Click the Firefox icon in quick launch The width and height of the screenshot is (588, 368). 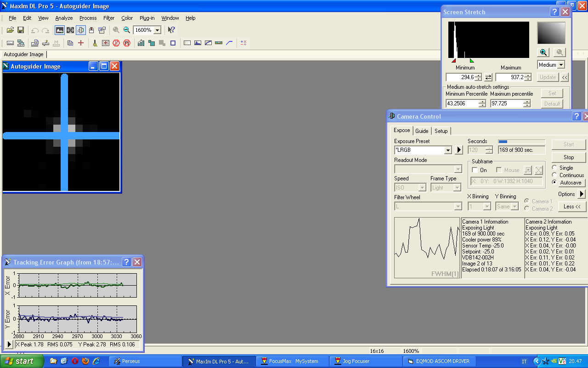click(x=85, y=361)
